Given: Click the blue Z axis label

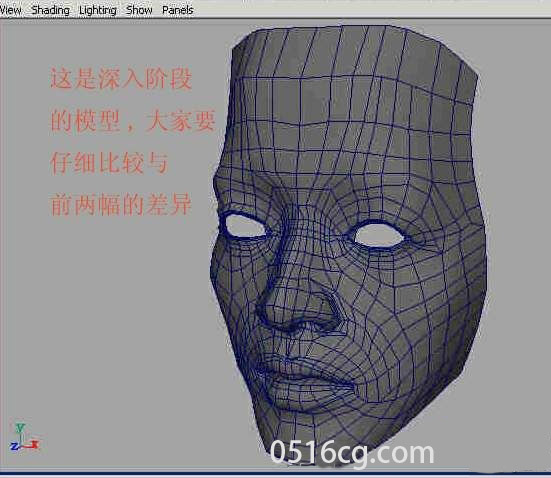Looking at the screenshot, I should click(14, 447).
